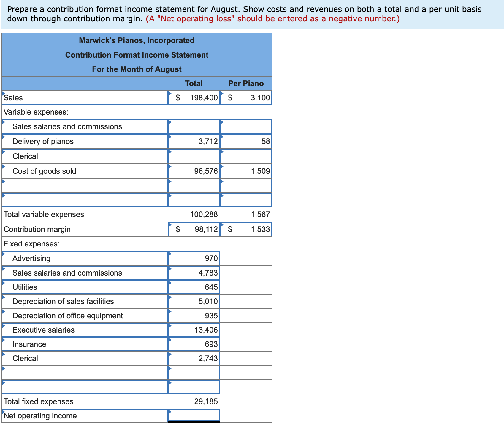This screenshot has height=424, width=504.
Task: Click the Delivery of pianos total cell showing 3,712
Action: pos(194,141)
